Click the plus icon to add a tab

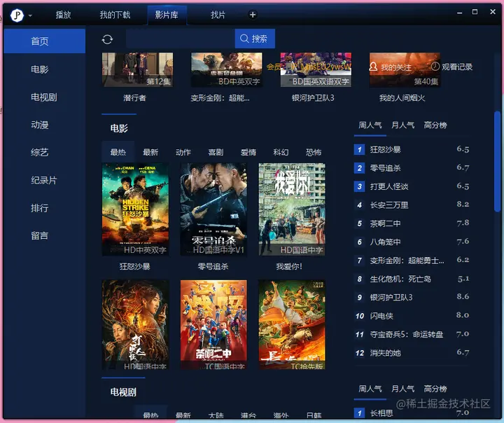click(x=253, y=15)
